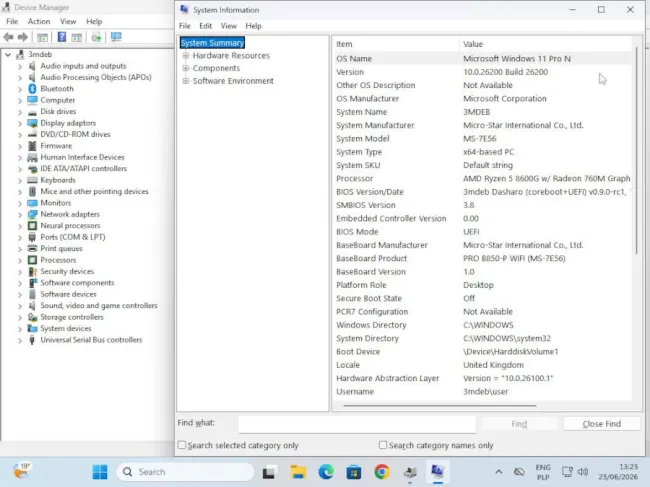This screenshot has height=487, width=650.
Task: Collapse the 3mdeb root node in Device Manager
Action: (x=8, y=54)
